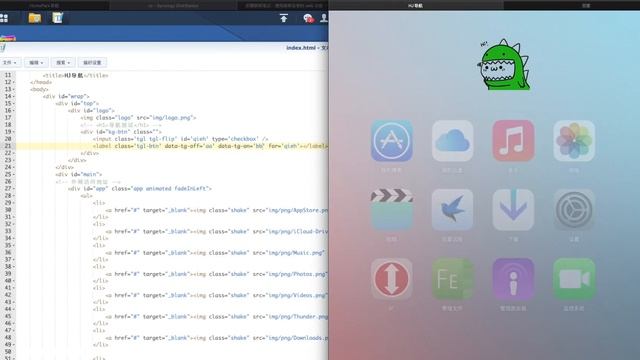The height and width of the screenshot is (360, 640).
Task: Open the 编辑 dropdown menu in editor
Action: (36, 62)
